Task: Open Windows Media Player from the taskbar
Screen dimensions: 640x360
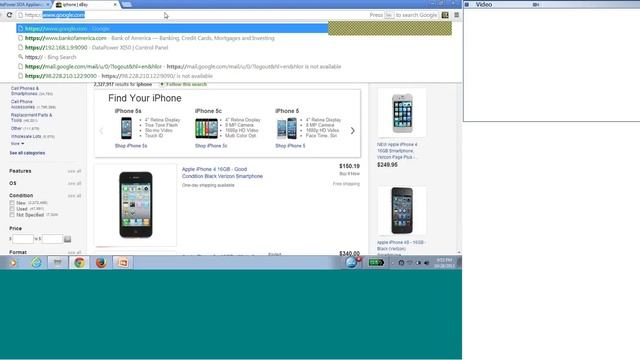Action: pyautogui.click(x=13, y=262)
